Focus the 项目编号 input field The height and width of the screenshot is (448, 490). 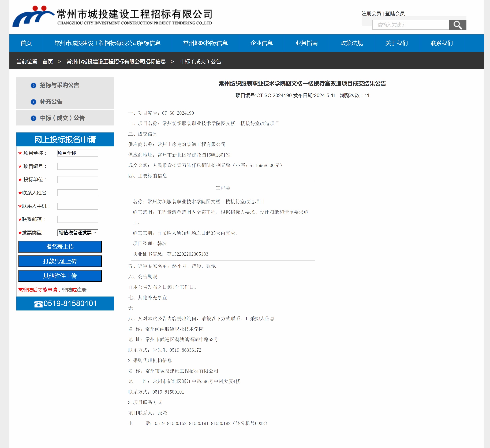click(x=77, y=166)
